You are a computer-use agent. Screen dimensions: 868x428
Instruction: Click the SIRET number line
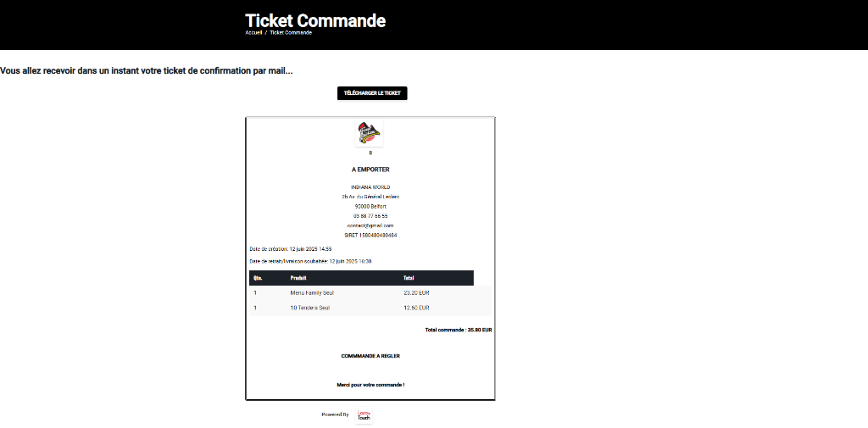click(370, 235)
